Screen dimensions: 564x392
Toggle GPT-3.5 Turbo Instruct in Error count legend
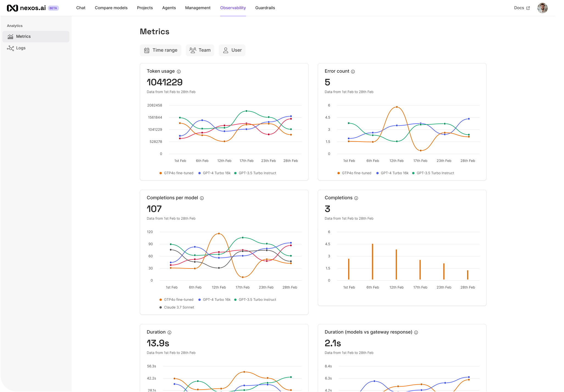[433, 173]
